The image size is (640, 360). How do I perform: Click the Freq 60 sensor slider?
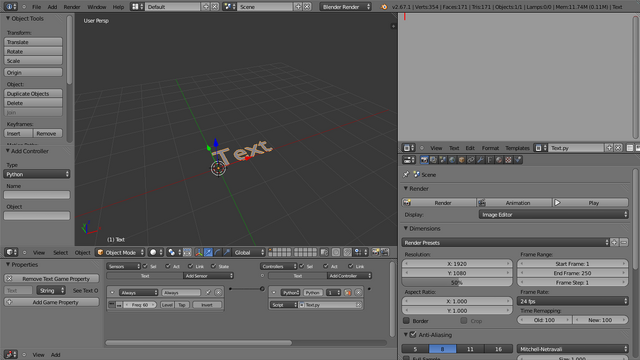(x=140, y=304)
